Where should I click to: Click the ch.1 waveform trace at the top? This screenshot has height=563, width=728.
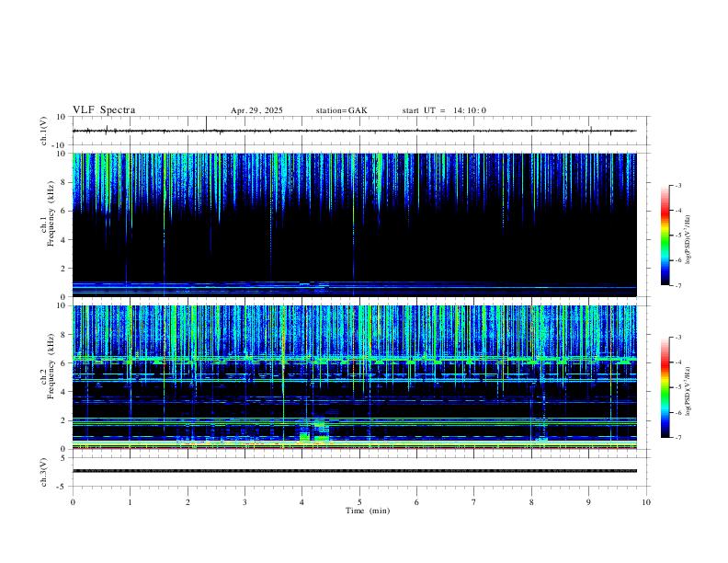tap(354, 131)
